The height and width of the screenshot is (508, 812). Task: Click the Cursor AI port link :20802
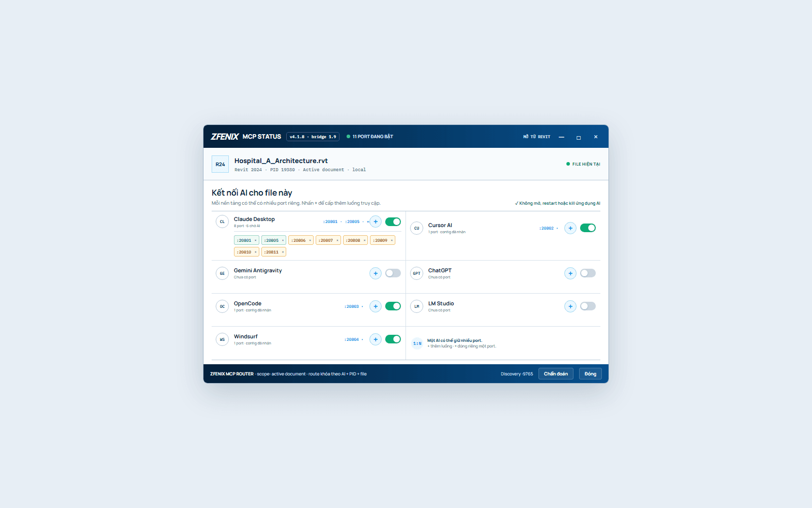pos(547,228)
